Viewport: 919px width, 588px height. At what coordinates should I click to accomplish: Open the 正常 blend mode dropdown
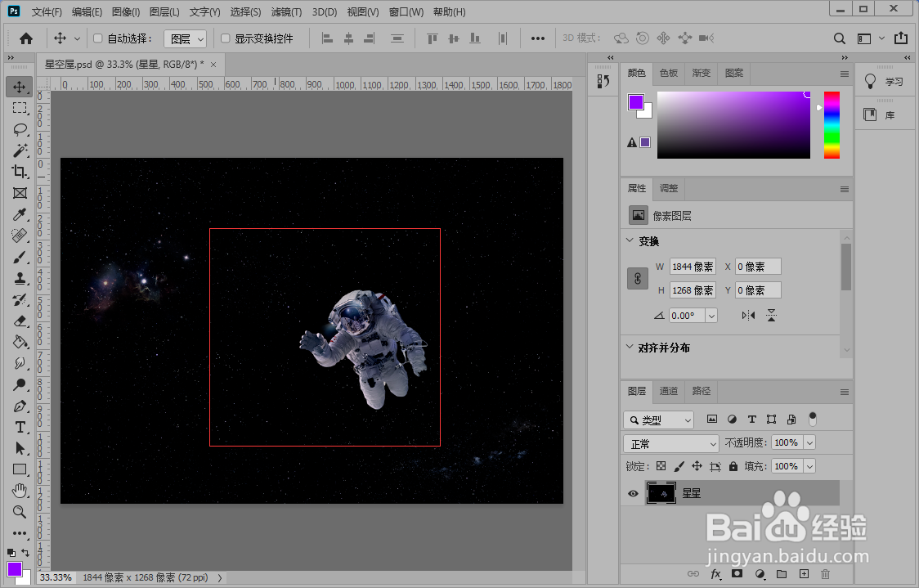point(671,444)
